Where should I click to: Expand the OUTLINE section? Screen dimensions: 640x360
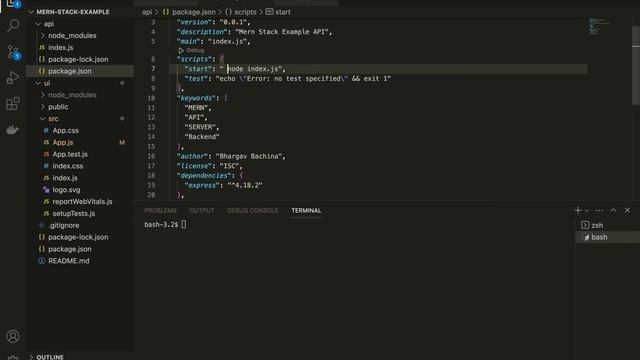(x=50, y=357)
